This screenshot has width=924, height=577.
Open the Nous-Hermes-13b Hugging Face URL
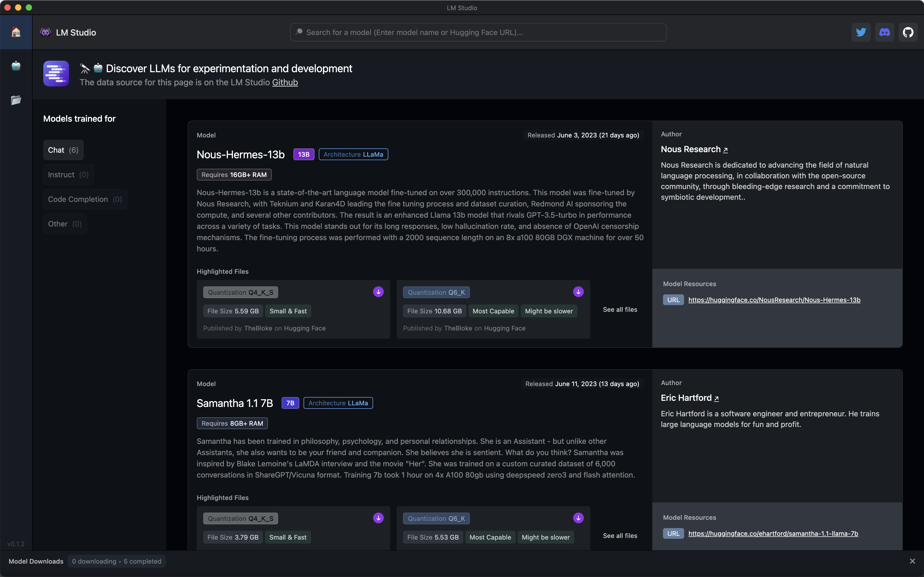coord(774,300)
